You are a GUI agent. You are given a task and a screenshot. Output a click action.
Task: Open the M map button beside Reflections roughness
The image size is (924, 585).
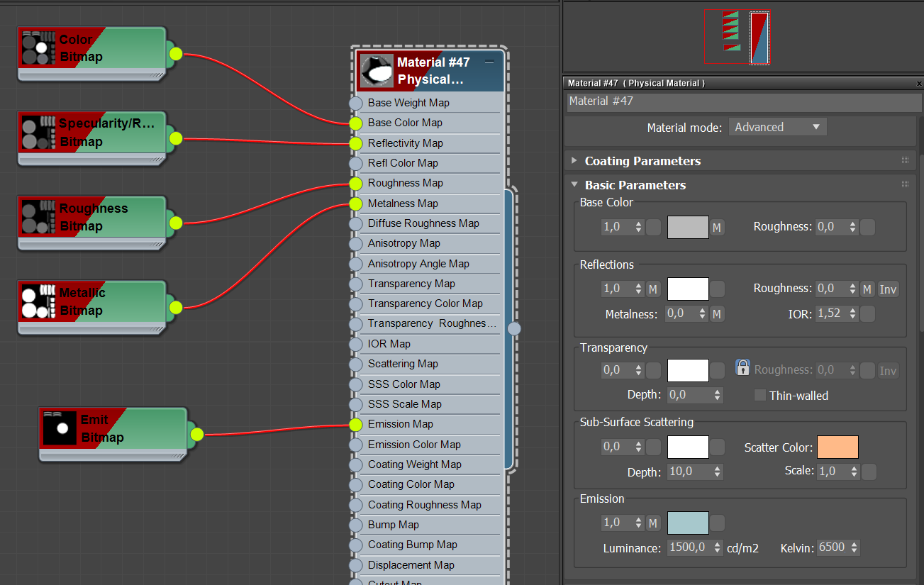click(x=867, y=289)
